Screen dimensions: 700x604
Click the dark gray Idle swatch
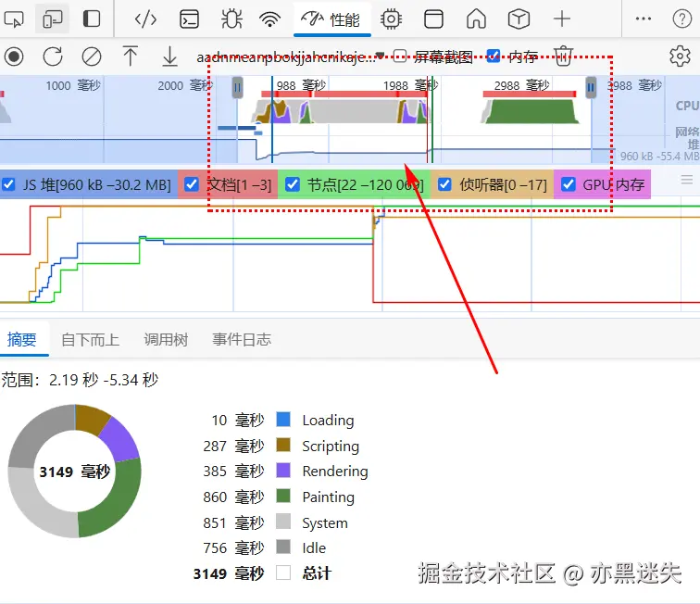(x=283, y=547)
